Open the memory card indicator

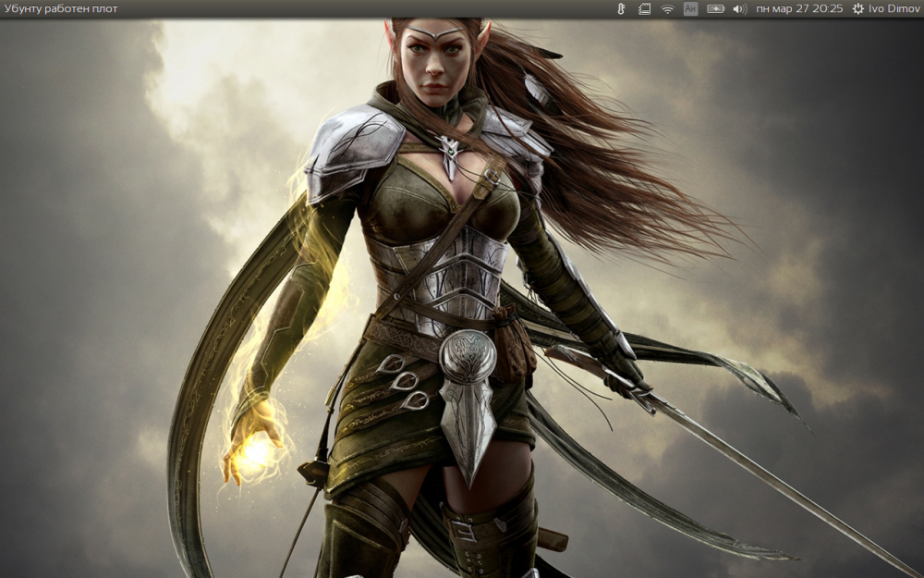[644, 9]
